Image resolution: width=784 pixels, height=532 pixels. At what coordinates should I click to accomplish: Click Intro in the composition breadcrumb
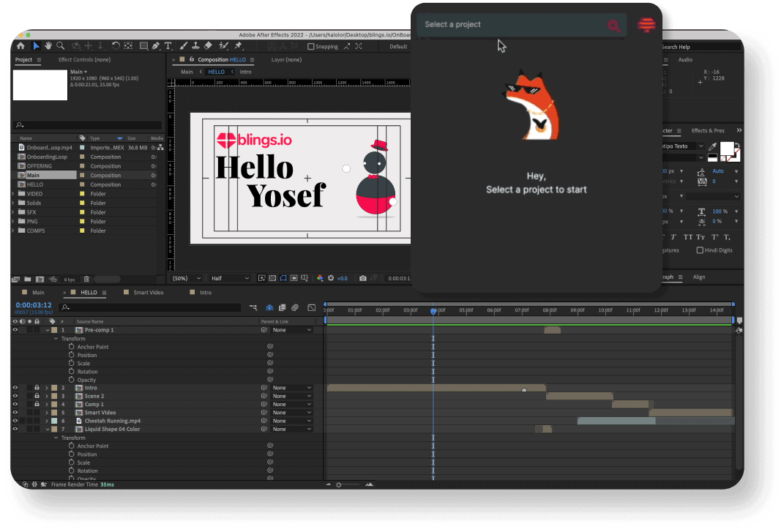click(245, 72)
